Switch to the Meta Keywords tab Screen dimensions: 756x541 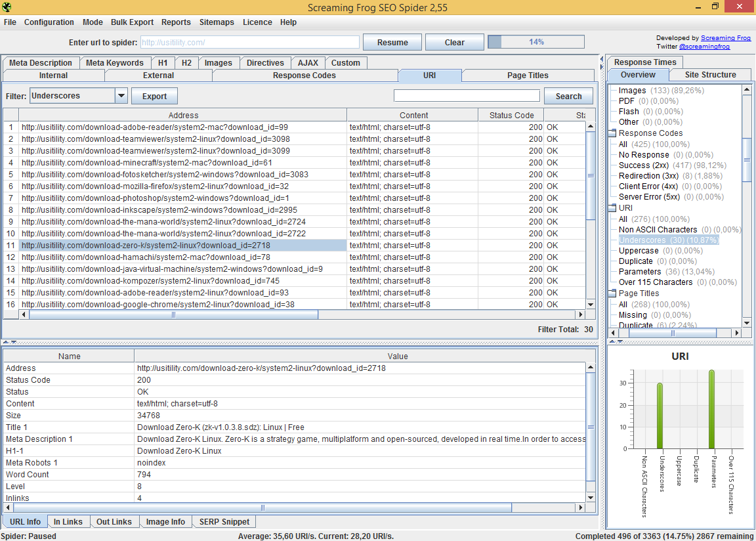115,62
